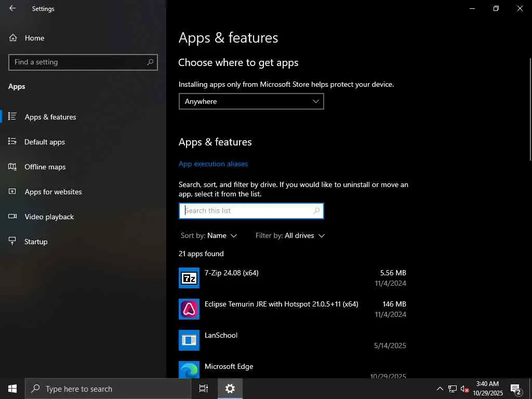Go back with the Settings back arrow
Image resolution: width=532 pixels, height=399 pixels.
12,8
